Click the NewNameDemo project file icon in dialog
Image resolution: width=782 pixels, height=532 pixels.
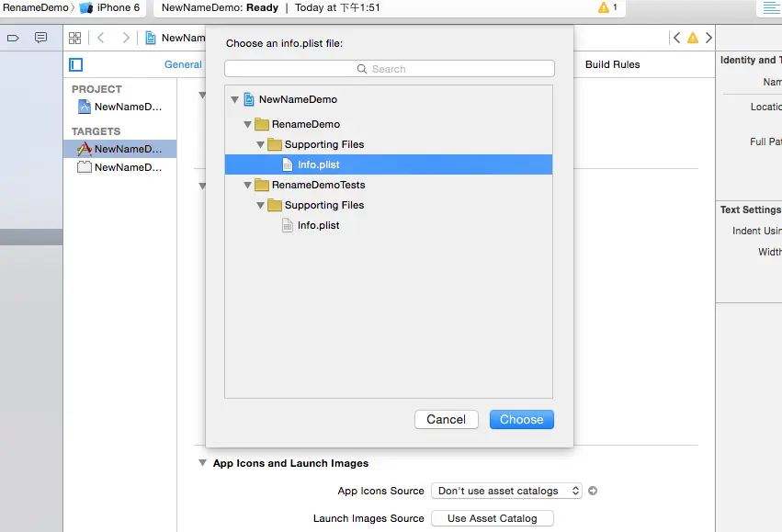[x=249, y=99]
